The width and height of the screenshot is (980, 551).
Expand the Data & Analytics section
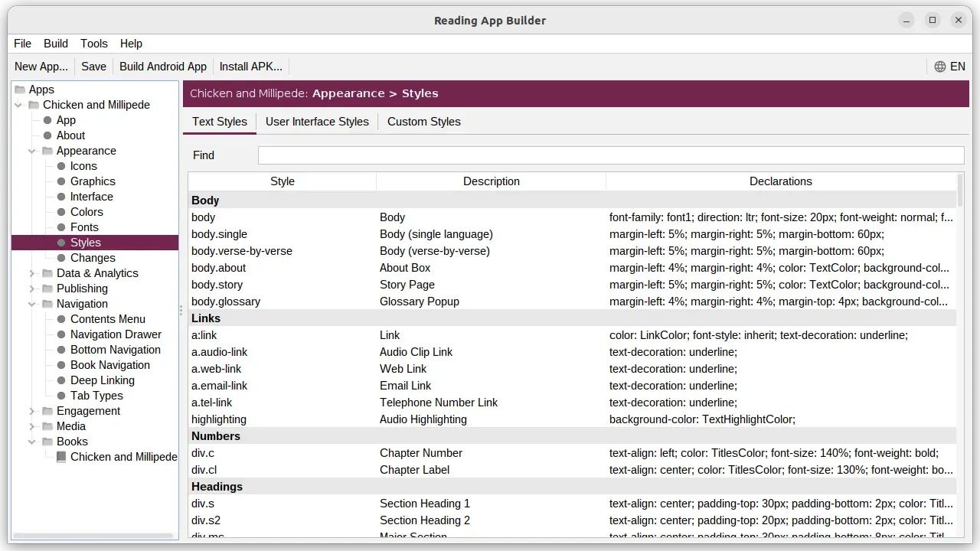click(x=31, y=273)
